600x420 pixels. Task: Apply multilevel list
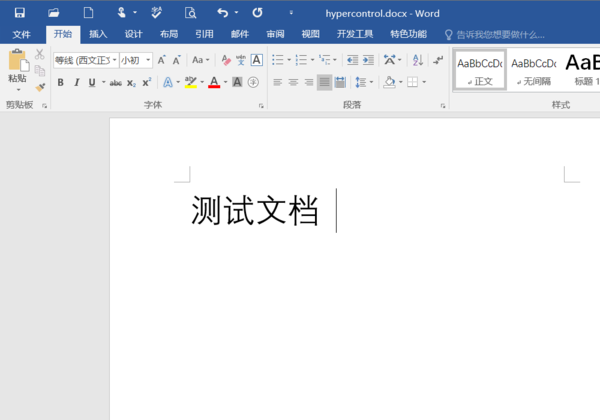(325, 60)
